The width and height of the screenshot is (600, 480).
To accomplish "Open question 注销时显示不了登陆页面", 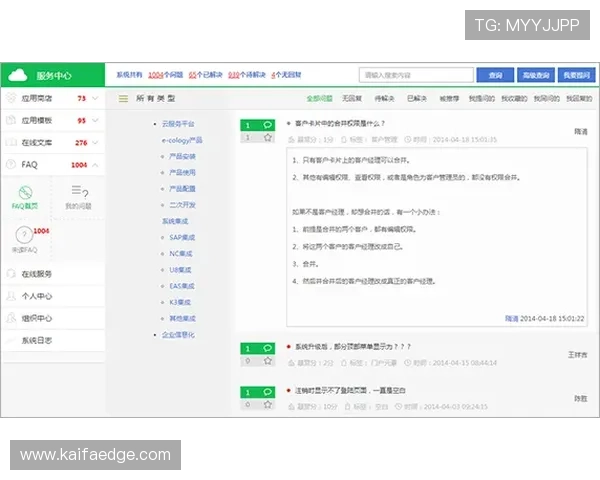I will (350, 390).
